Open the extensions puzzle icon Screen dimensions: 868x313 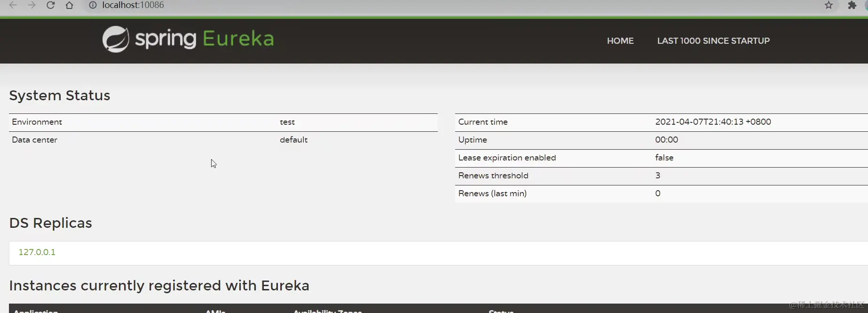pyautogui.click(x=852, y=5)
